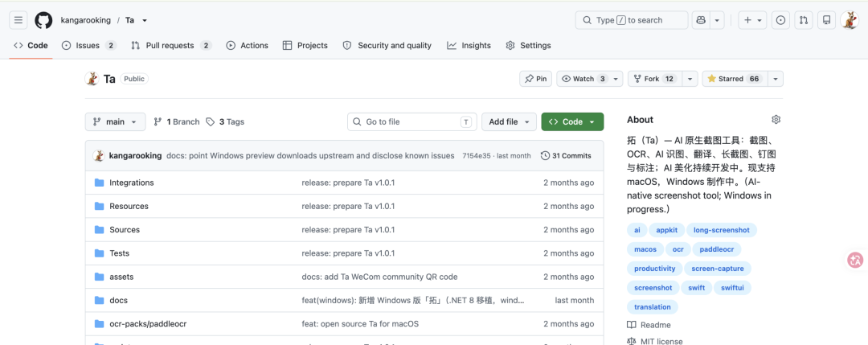Click the translation extension floating icon
868x345 pixels.
(856, 260)
